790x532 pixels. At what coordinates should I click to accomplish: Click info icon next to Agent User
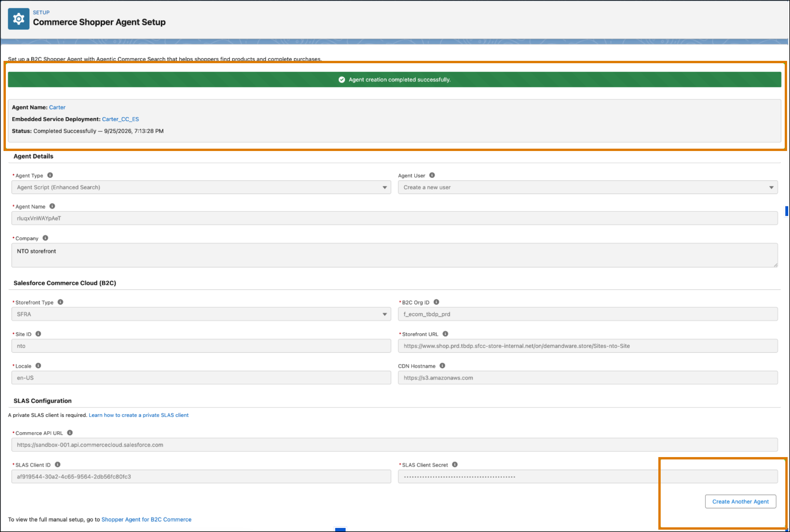432,175
